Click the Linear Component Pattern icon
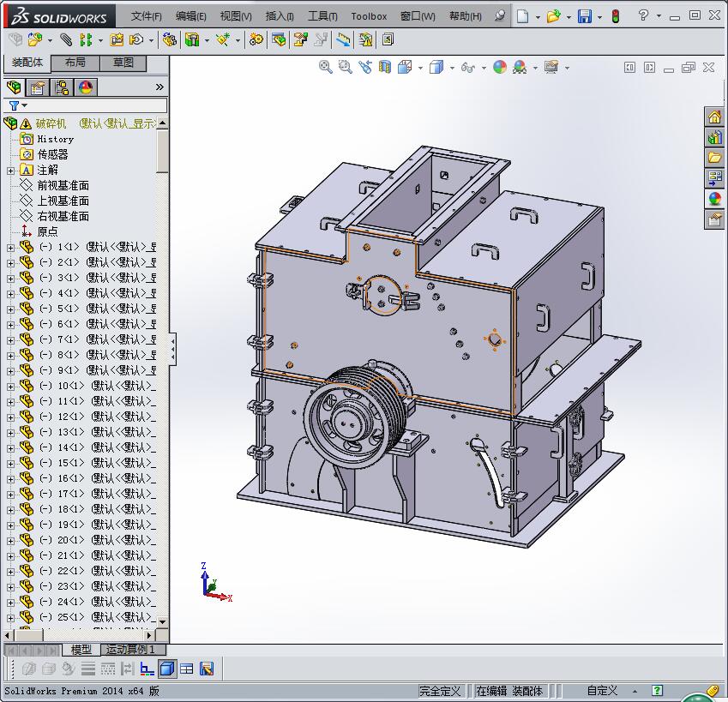The width and height of the screenshot is (728, 702). 86,40
